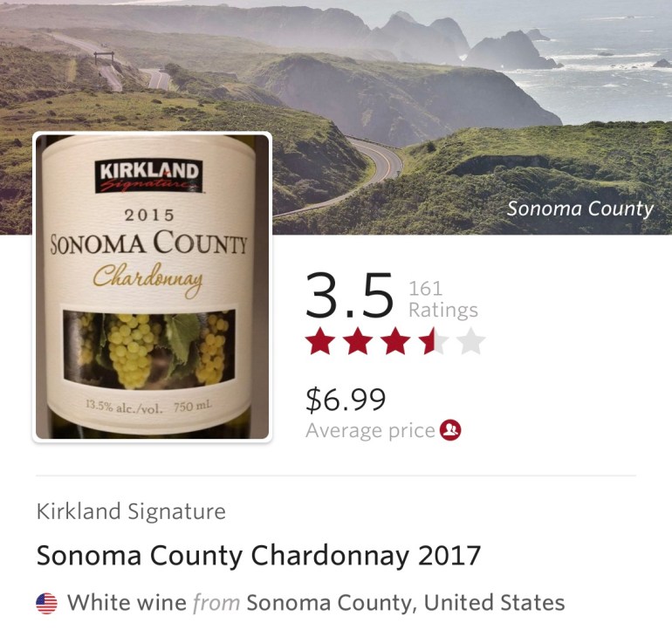This screenshot has height=643, width=672.
Task: Click the $6.99 price
Action: [346, 399]
